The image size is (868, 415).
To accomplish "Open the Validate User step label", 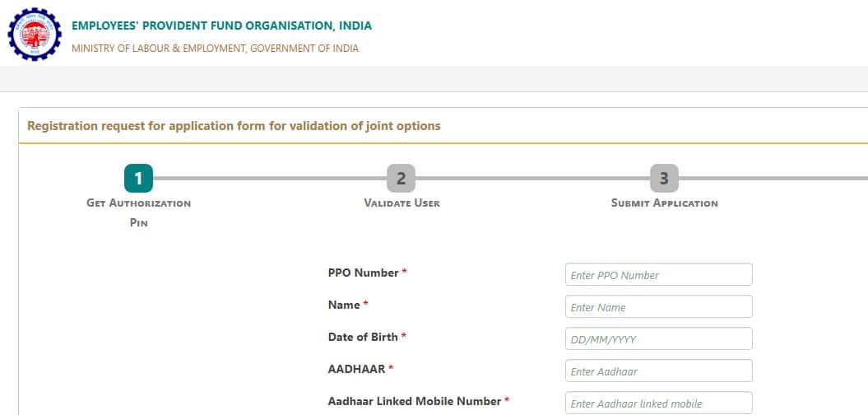I will point(402,203).
